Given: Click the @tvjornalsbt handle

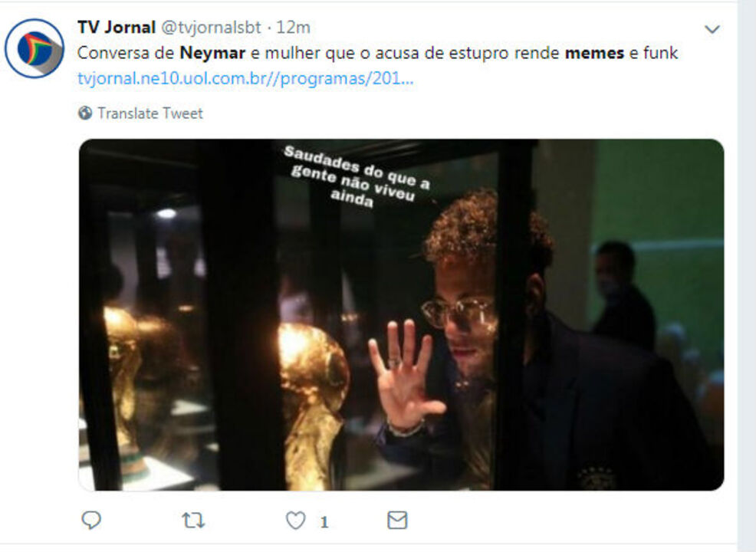Looking at the screenshot, I should pyautogui.click(x=211, y=28).
